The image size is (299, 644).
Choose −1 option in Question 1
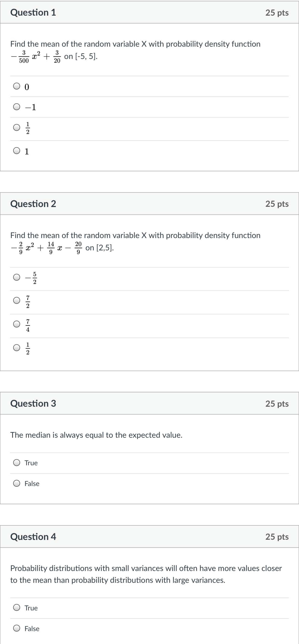[x=17, y=107]
